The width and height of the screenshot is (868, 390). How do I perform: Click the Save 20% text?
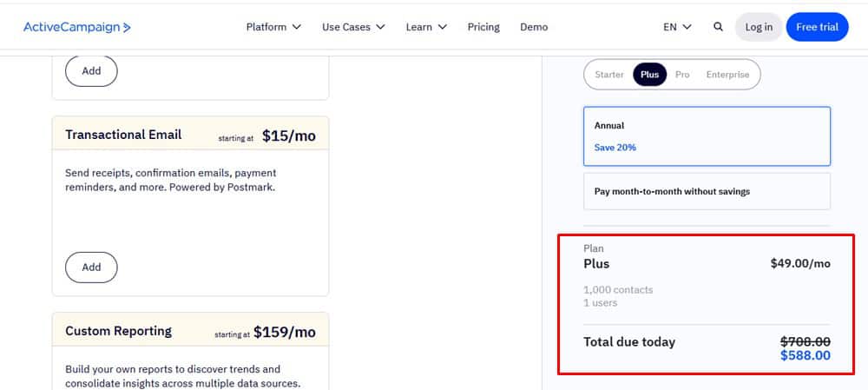click(x=615, y=148)
